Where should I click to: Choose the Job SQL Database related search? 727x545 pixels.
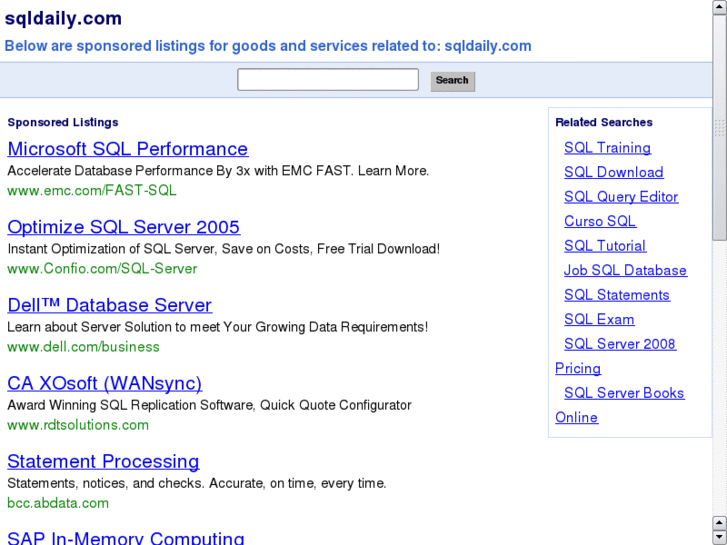tap(625, 270)
